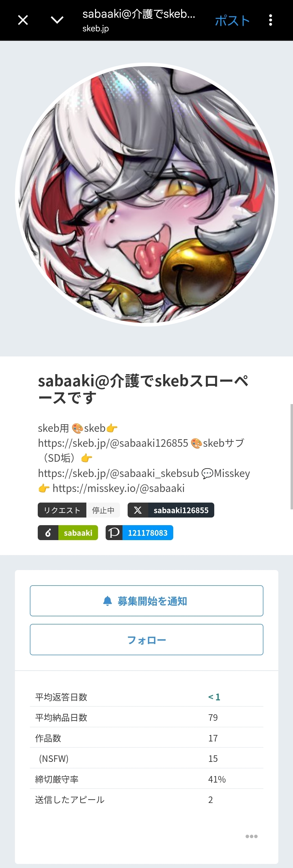Click the skeb.jp URL in title bar
This screenshot has width=293, height=868.
pyautogui.click(x=96, y=29)
